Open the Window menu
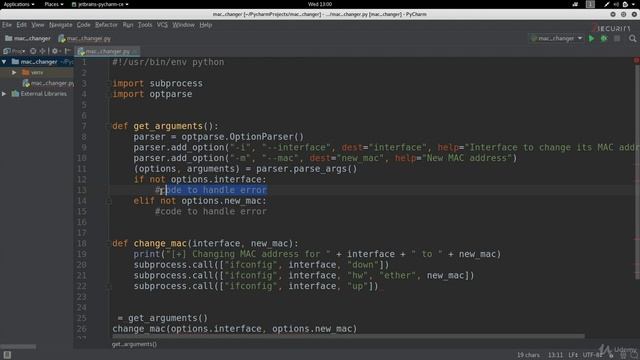This screenshot has height=360, width=640. coord(183,25)
